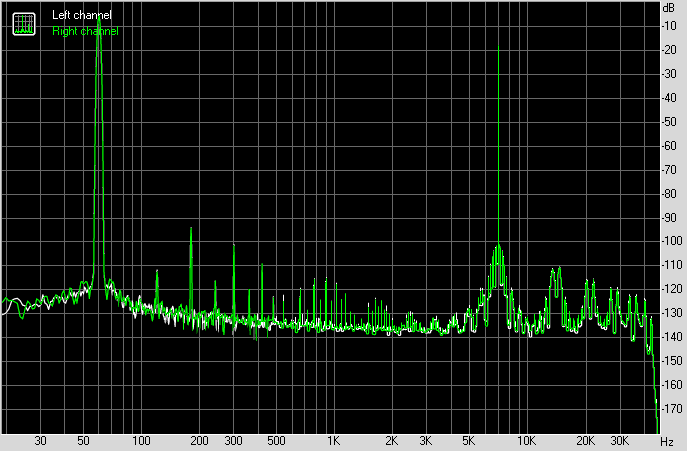Screen dimensions: 687x451
Task: Click the "-120" dB axis value
Action: [672, 289]
